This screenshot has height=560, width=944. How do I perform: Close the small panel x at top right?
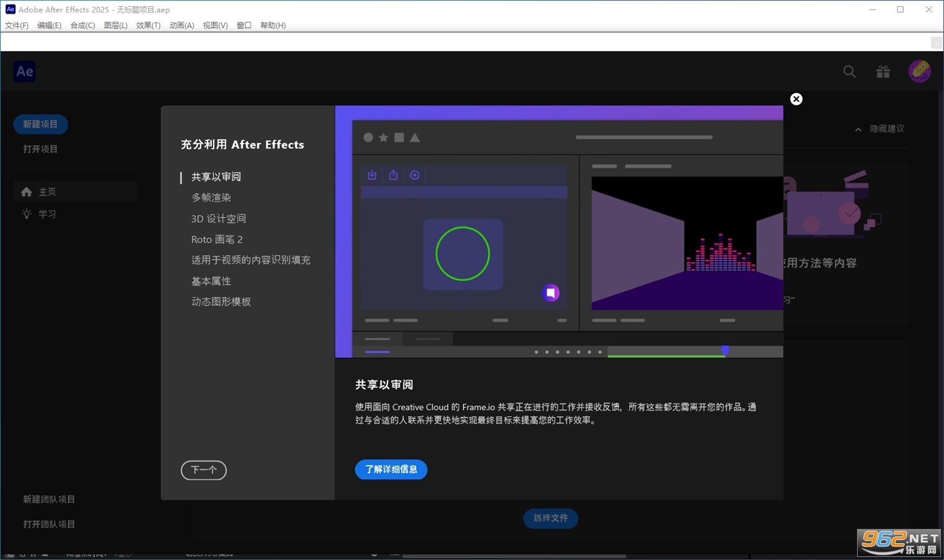[x=937, y=42]
